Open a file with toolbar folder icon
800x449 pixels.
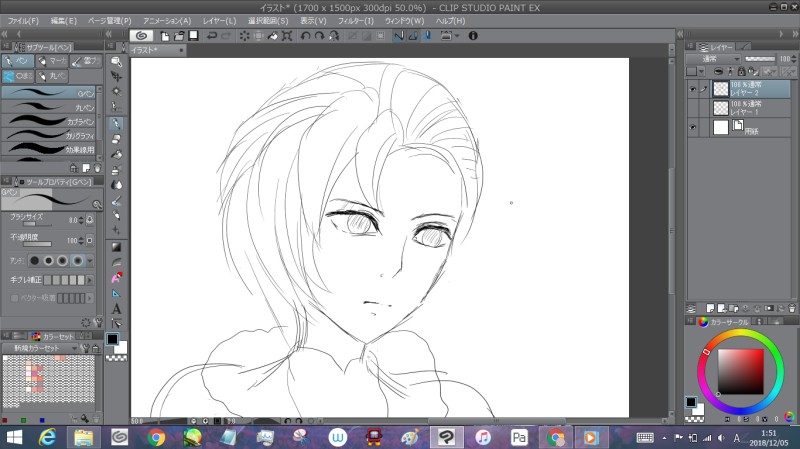(x=179, y=36)
